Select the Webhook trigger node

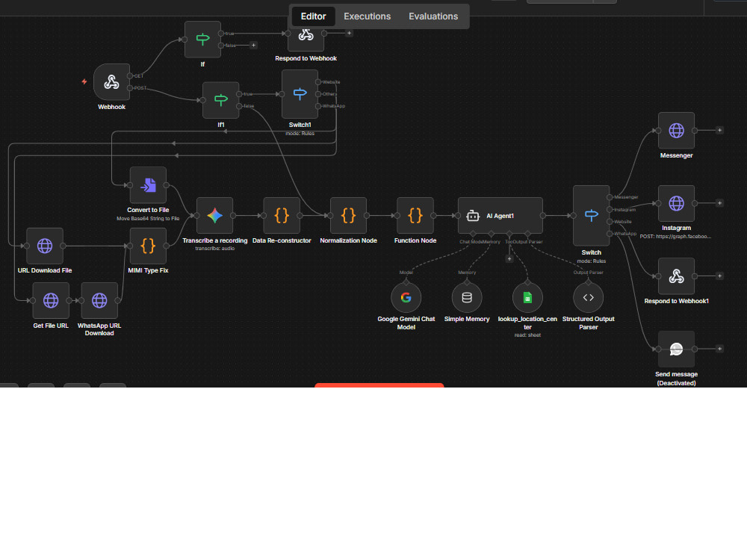pos(111,82)
